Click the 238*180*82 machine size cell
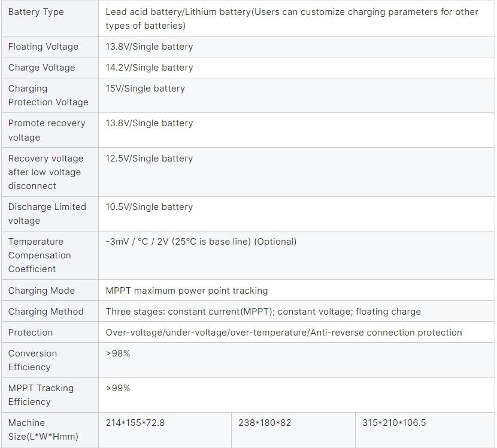 tap(265, 423)
